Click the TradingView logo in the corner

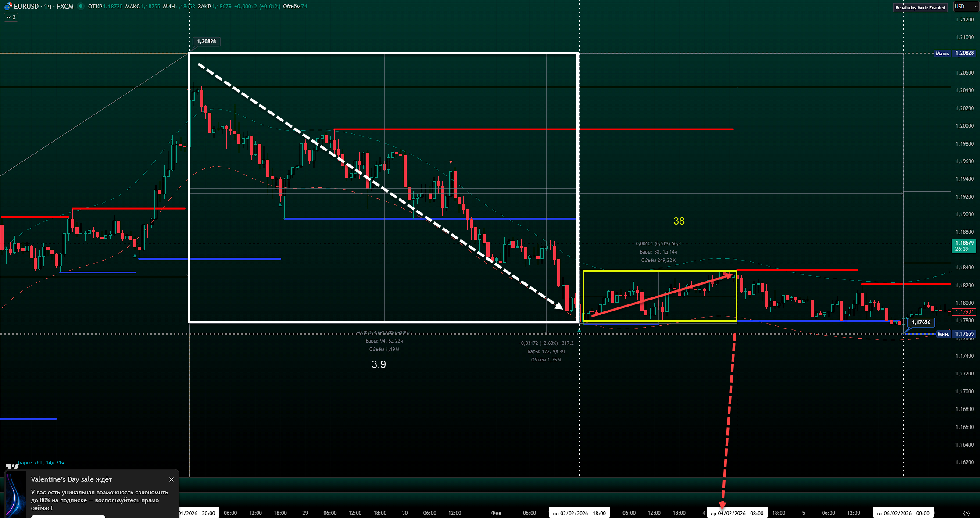tap(12, 467)
